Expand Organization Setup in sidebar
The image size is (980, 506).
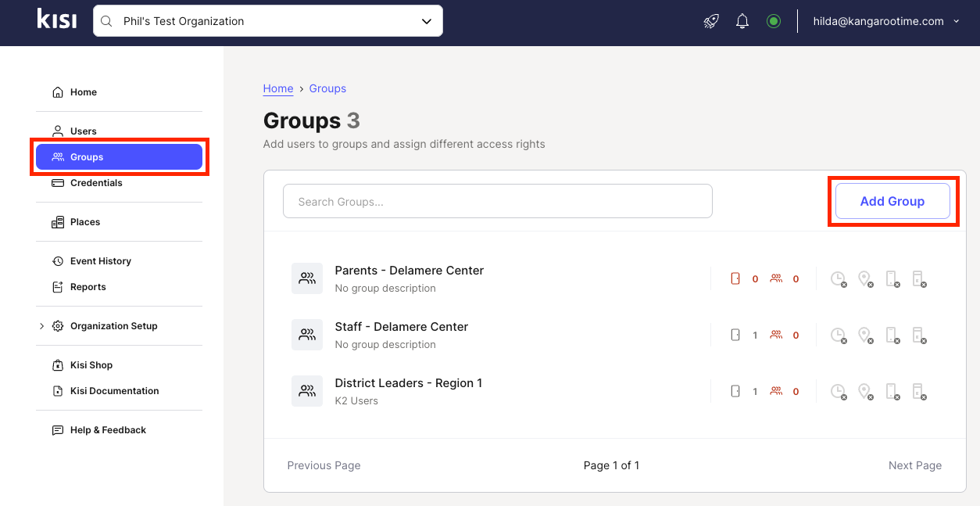113,326
